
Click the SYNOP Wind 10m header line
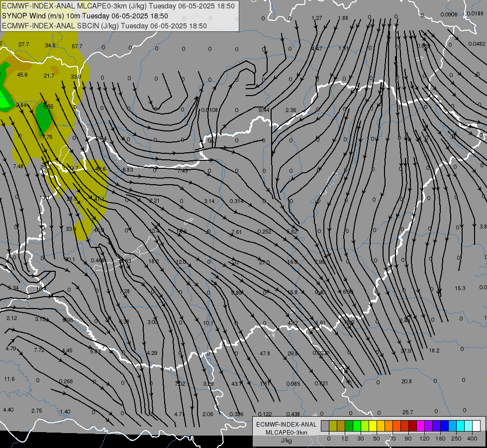click(85, 16)
